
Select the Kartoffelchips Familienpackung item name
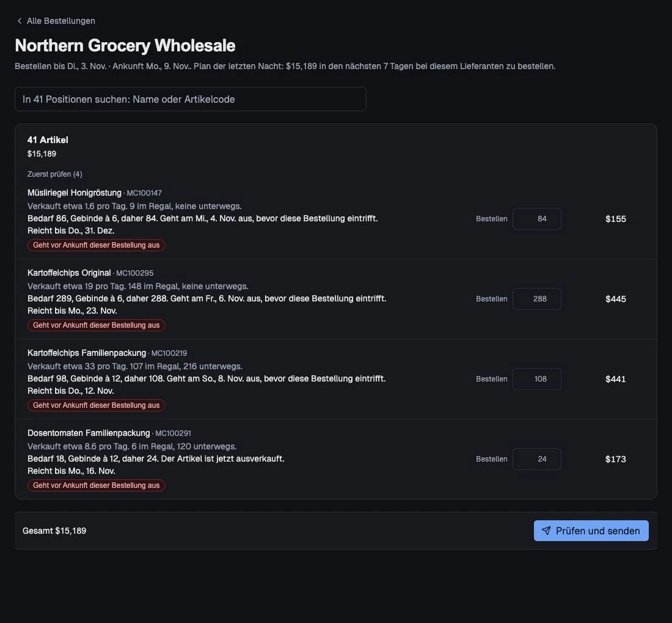click(87, 353)
